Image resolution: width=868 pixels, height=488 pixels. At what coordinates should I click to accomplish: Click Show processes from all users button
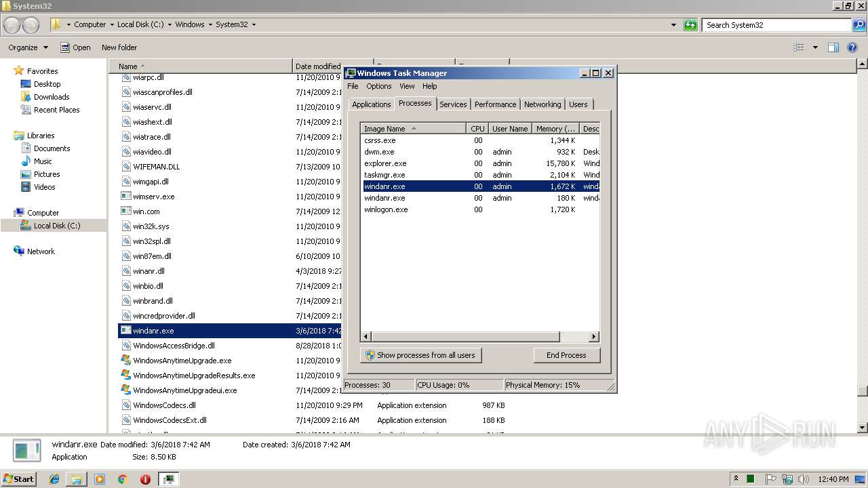point(420,355)
